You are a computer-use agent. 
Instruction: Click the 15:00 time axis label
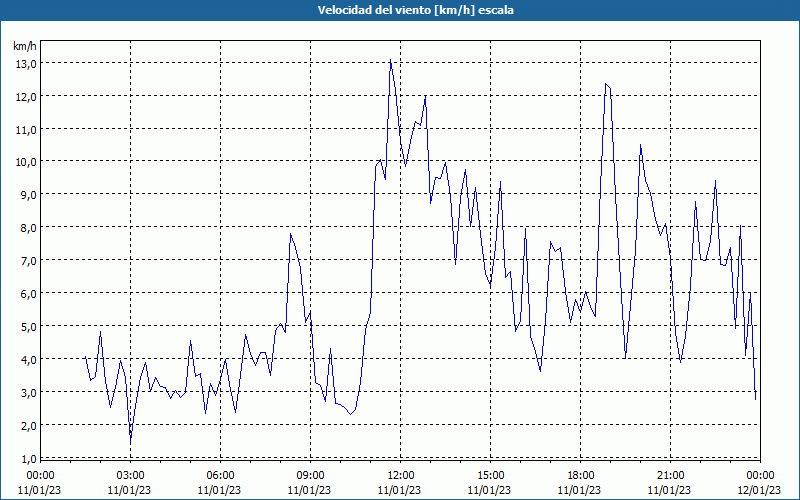(490, 476)
